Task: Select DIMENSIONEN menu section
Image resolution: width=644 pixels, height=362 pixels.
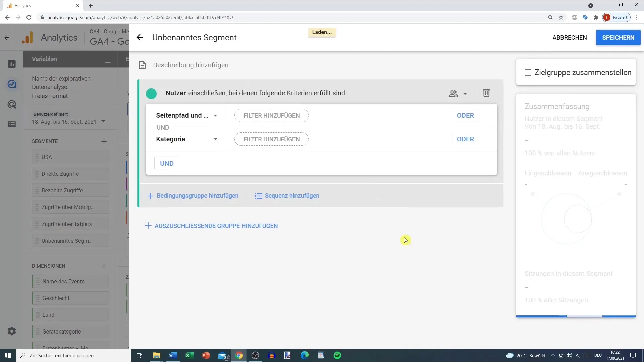Action: point(48,266)
